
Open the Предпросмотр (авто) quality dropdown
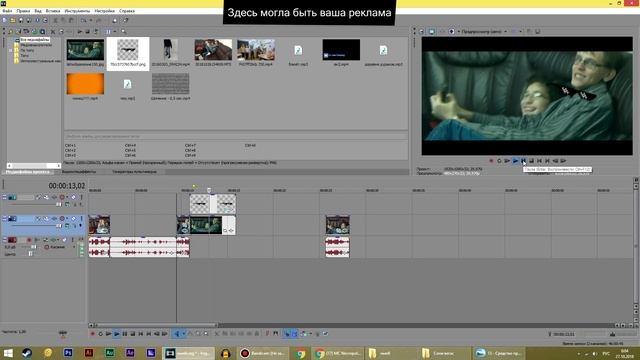coord(484,31)
